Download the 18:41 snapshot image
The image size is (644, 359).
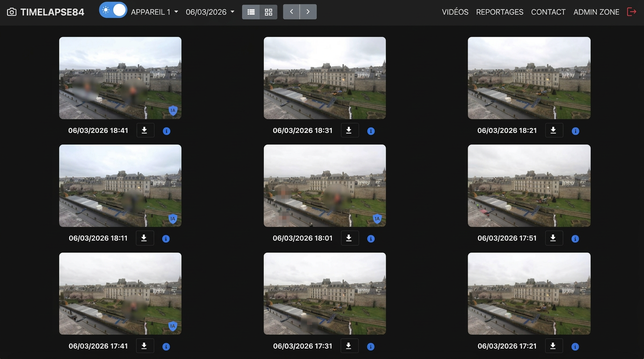[144, 130]
